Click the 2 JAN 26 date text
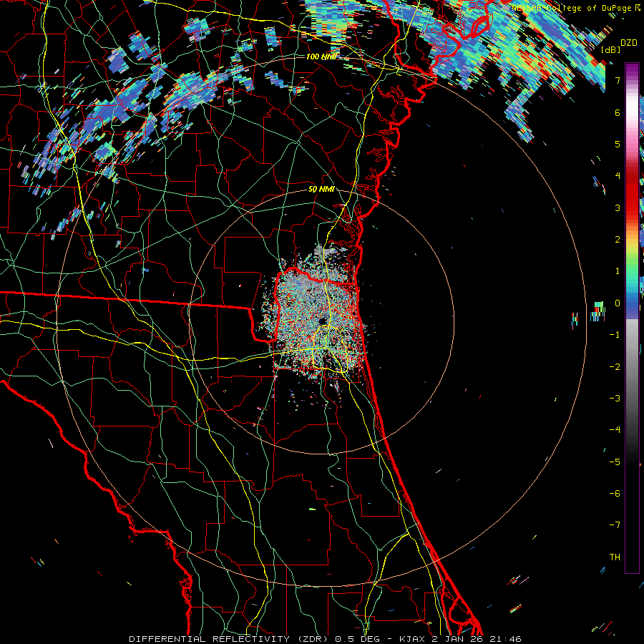The image size is (644, 644). (x=459, y=639)
